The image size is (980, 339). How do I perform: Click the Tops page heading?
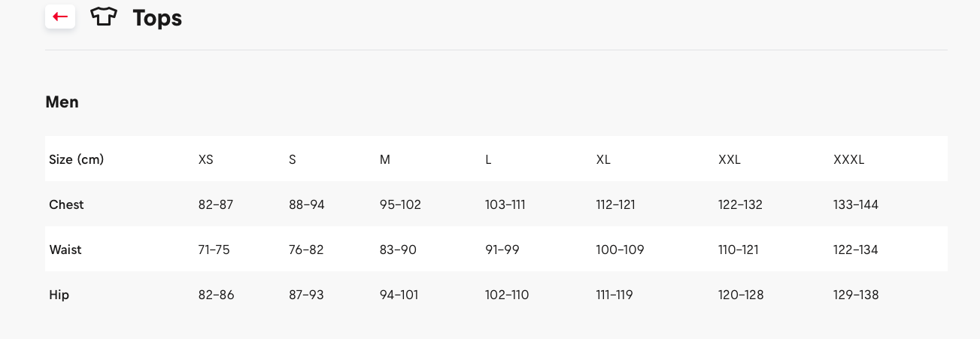(157, 18)
